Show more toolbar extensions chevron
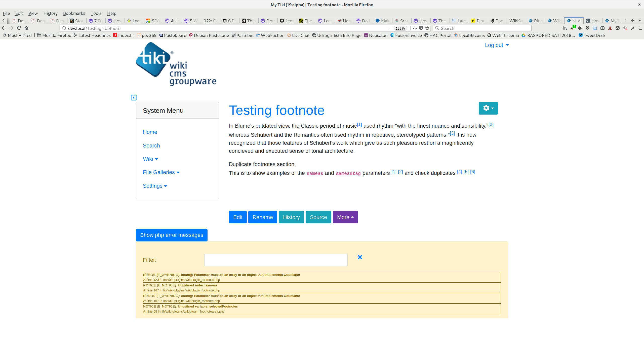Screen dimensions: 644x355 633,28
